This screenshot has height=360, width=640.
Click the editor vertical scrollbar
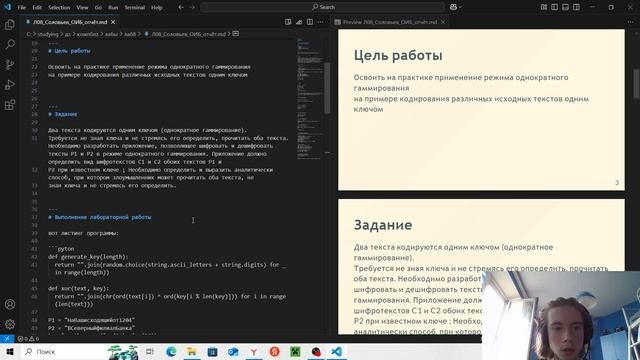pos(327,88)
